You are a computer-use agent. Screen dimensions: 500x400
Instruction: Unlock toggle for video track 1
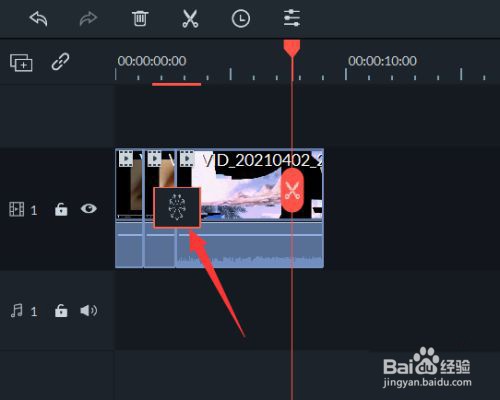[61, 209]
